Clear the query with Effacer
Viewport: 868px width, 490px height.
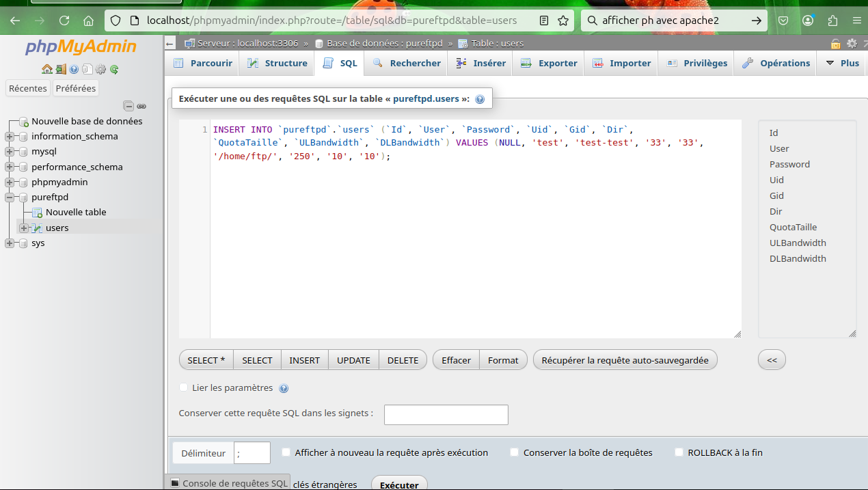(x=456, y=360)
